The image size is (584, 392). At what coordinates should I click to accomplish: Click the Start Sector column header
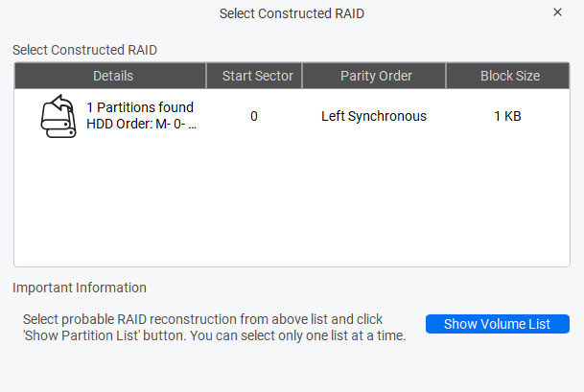point(255,76)
